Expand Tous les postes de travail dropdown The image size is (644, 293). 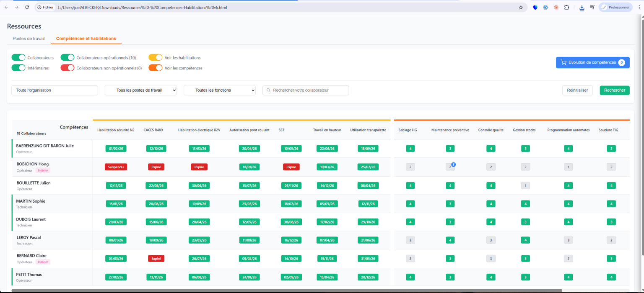point(141,90)
